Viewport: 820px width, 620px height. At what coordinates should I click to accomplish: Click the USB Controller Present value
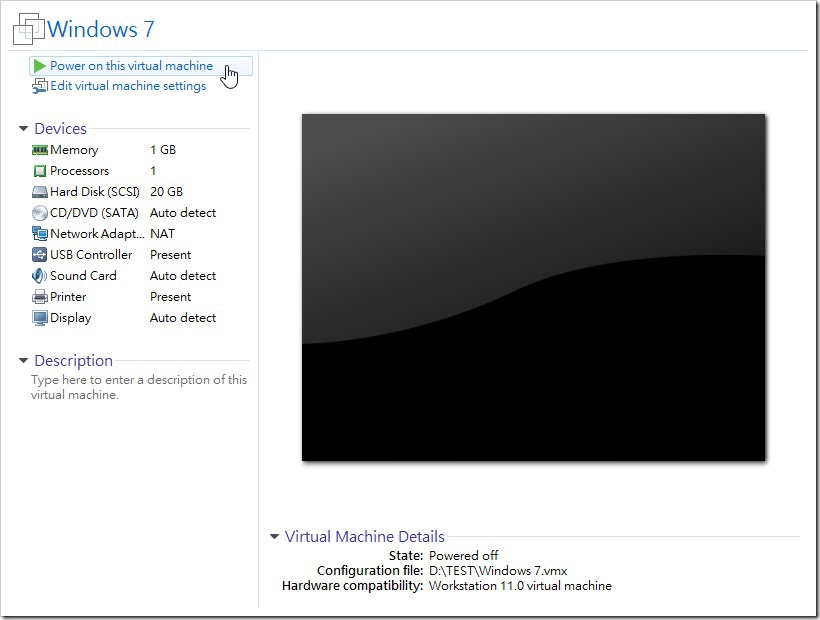170,255
